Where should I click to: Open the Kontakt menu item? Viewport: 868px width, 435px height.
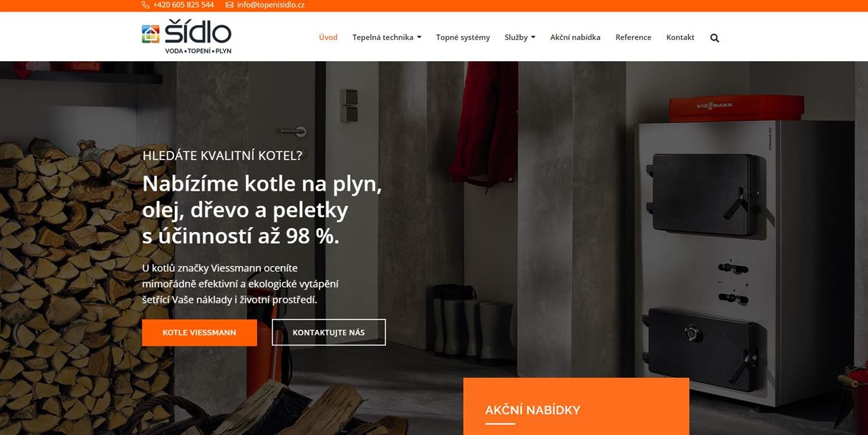[680, 37]
